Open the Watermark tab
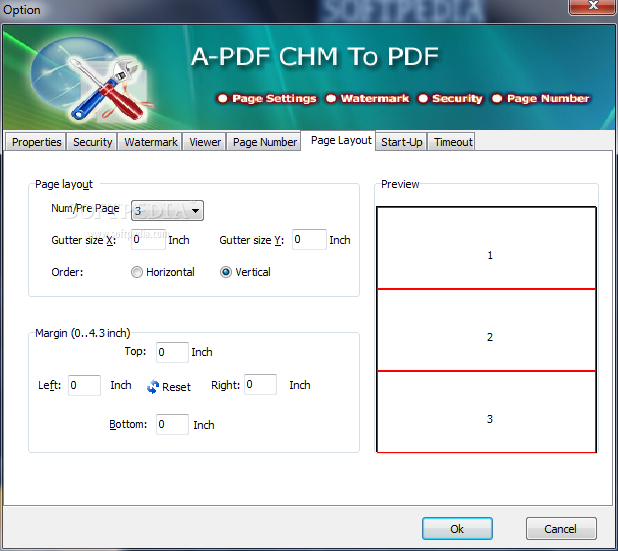618x551 pixels. click(x=151, y=142)
